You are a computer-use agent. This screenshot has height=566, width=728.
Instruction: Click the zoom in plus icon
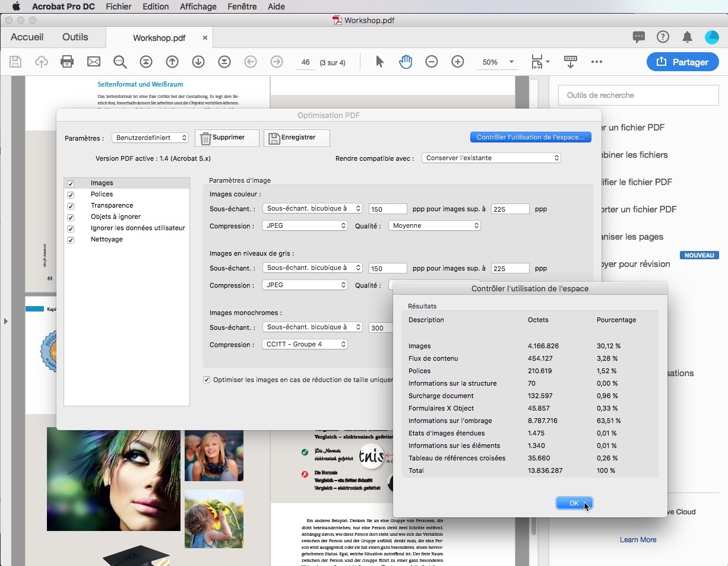point(457,62)
